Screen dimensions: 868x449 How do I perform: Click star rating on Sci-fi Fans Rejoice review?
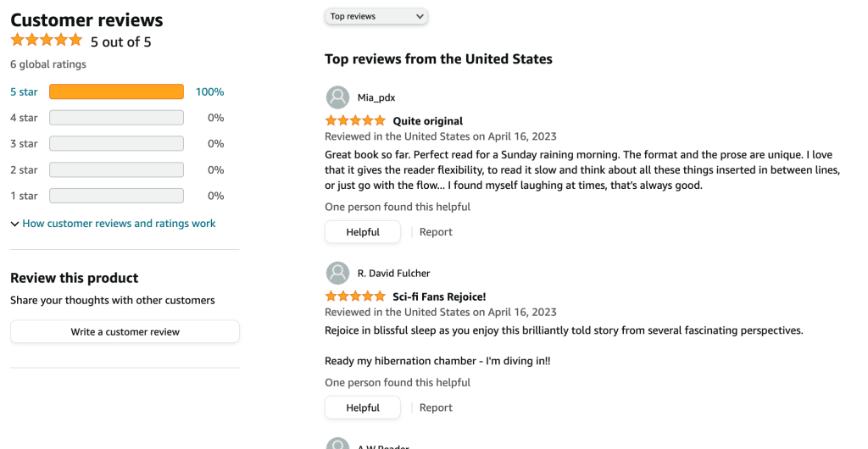355,297
